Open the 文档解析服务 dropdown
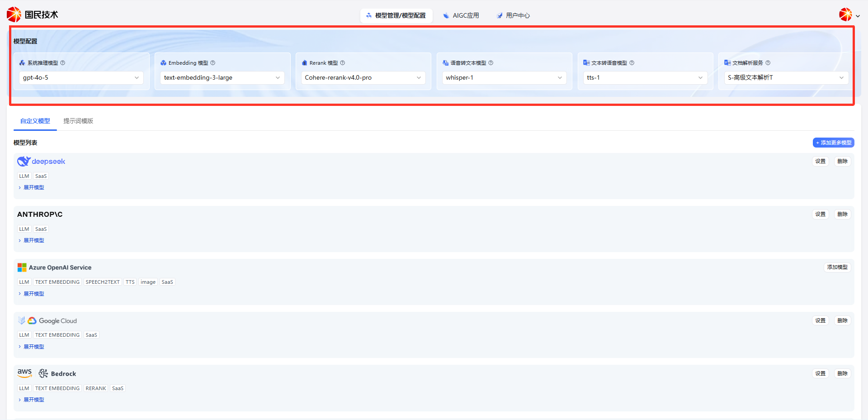 [x=787, y=78]
